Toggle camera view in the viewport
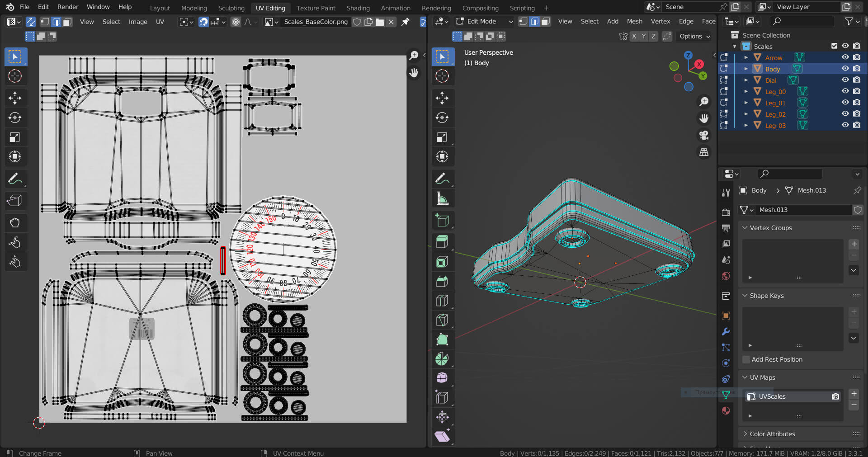This screenshot has height=457, width=868. (704, 135)
